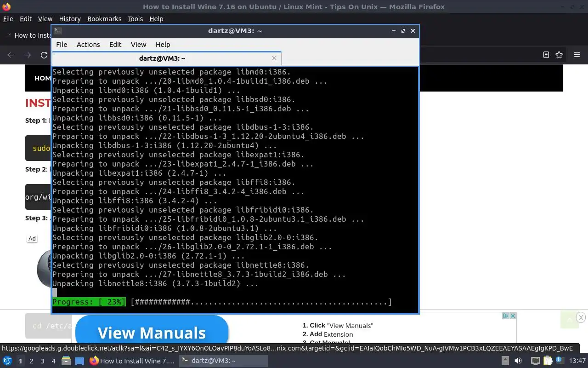Open the terminal's Edit menu
The image size is (588, 368).
(115, 45)
